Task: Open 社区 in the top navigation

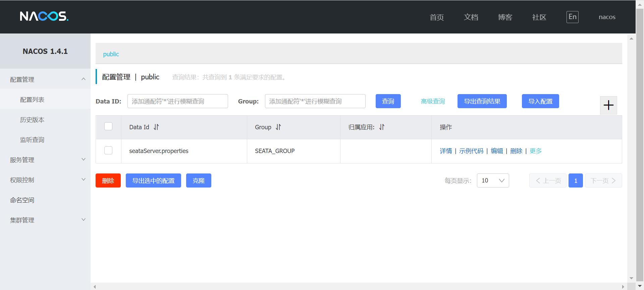Action: (x=539, y=17)
